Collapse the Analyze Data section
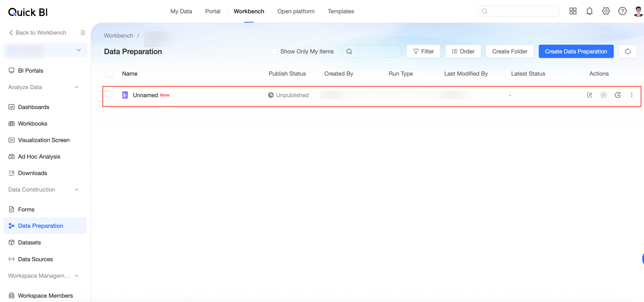 click(x=76, y=87)
